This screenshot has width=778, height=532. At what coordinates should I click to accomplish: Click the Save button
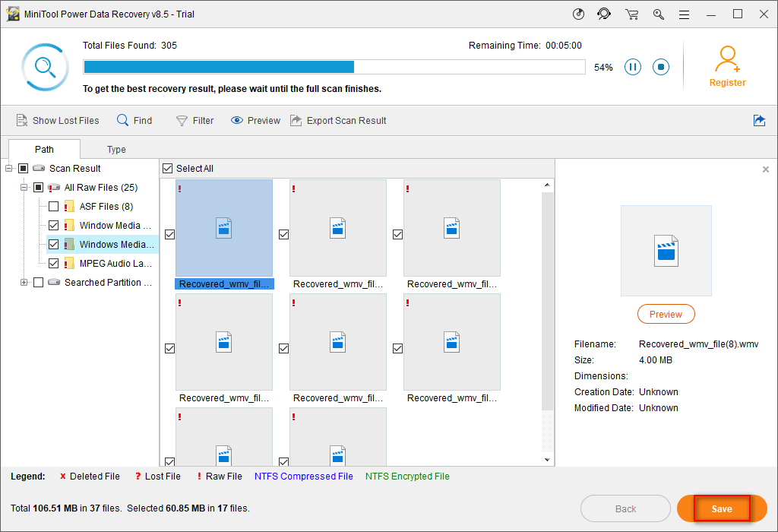pyautogui.click(x=722, y=508)
